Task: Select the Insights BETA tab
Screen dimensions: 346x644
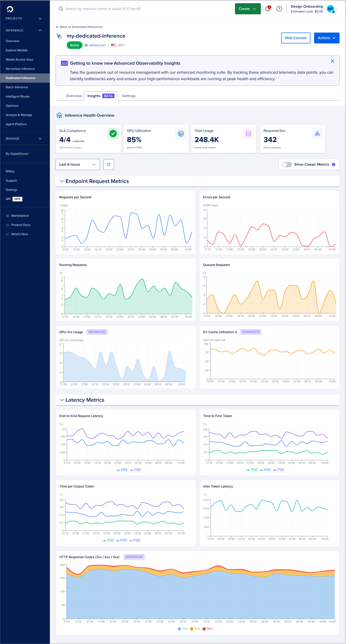Action: click(x=101, y=96)
